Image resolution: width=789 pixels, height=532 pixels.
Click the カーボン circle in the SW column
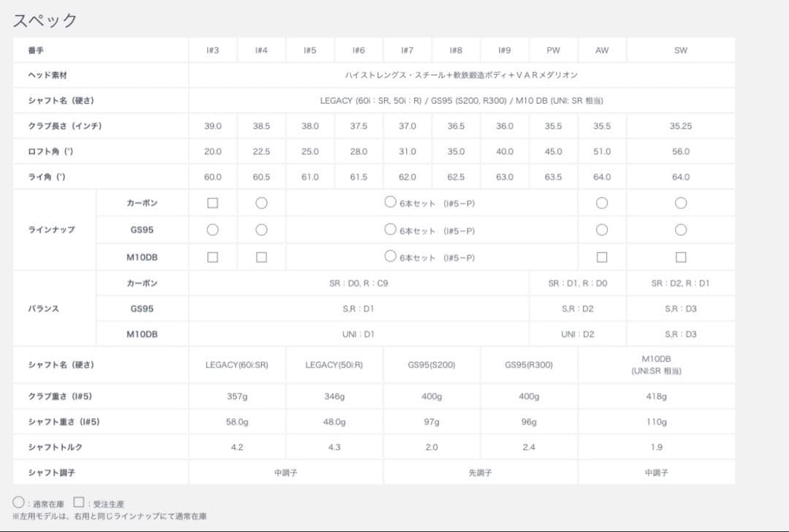pyautogui.click(x=681, y=203)
